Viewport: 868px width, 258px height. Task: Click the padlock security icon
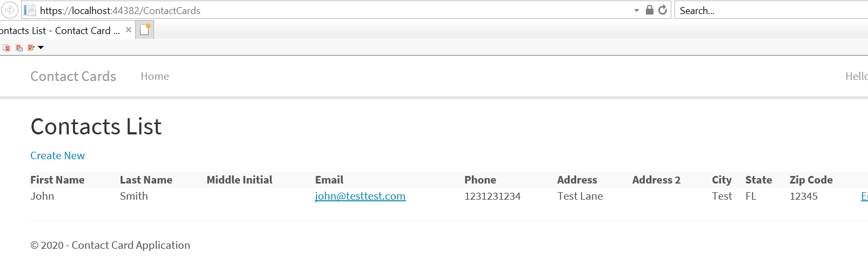(650, 10)
